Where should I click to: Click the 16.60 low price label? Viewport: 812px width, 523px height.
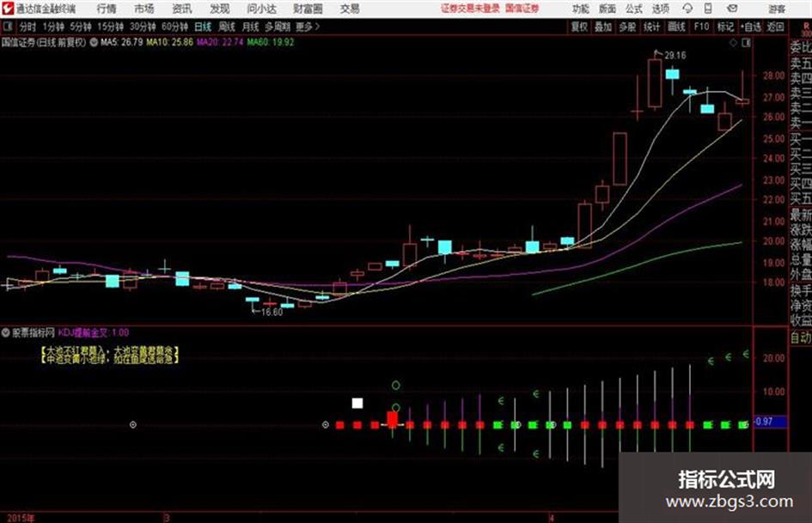272,313
